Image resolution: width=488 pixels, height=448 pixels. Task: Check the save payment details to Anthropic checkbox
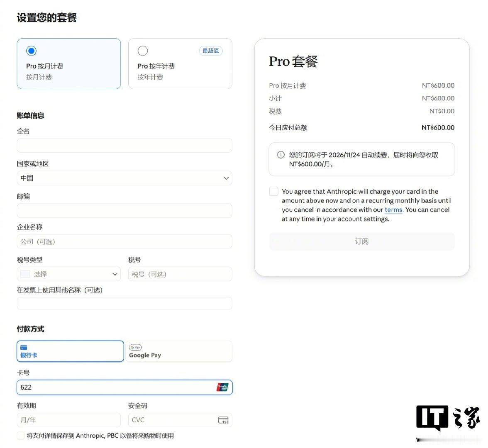[21, 436]
